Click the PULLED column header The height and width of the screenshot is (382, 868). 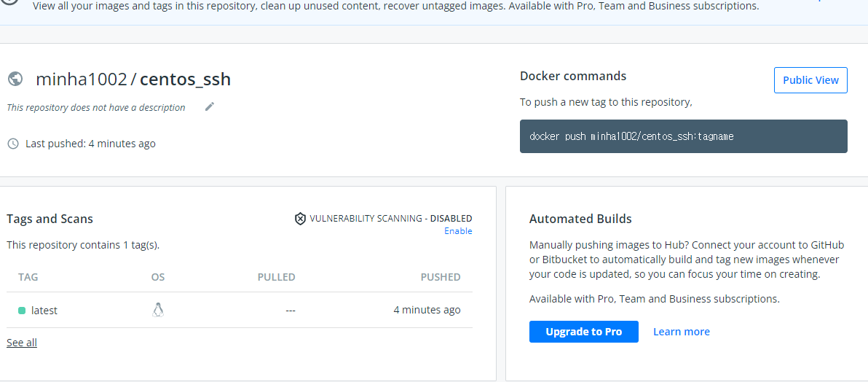coord(276,277)
